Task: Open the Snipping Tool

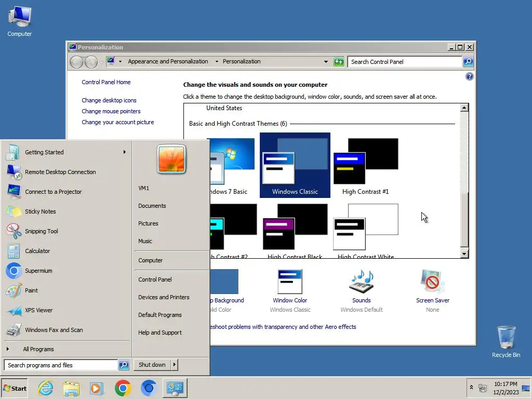Action: (x=66, y=231)
